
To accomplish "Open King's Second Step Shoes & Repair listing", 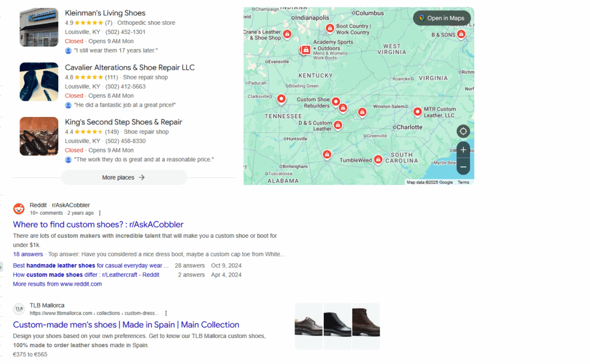I will [x=123, y=122].
